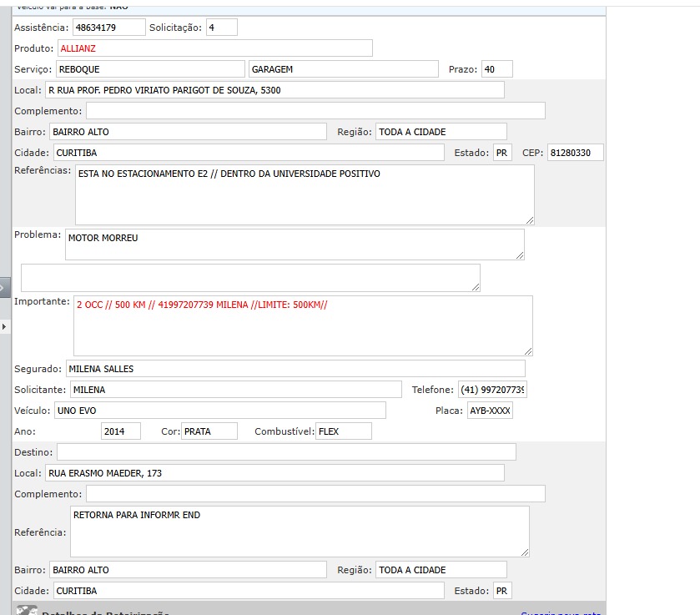
Task: Focus the CEP field showing 81280330
Action: point(576,153)
